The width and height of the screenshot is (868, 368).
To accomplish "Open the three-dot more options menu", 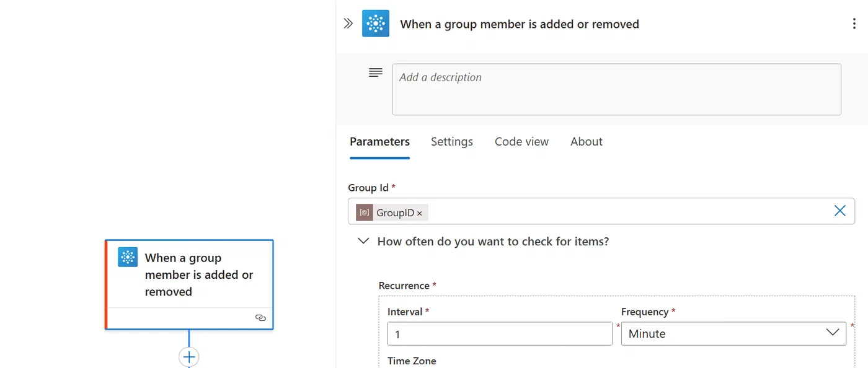I will [x=855, y=24].
